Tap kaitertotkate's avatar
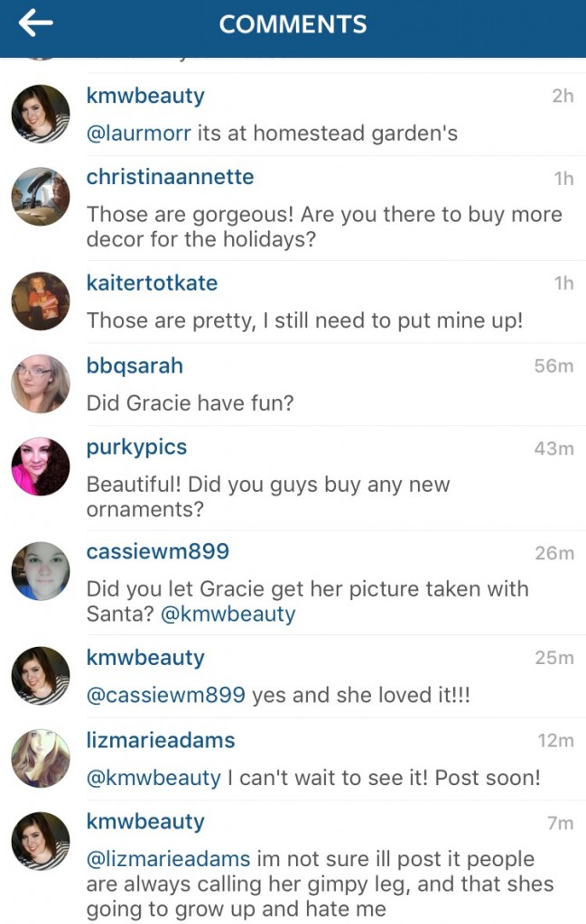Viewport: 586px width, 924px height. click(41, 301)
